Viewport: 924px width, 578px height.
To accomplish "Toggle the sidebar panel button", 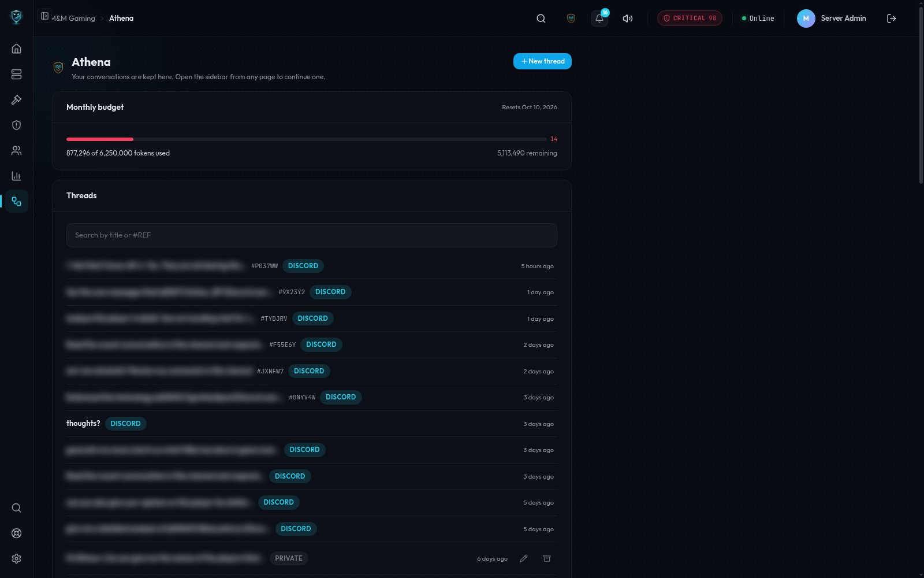I will 44,16.
